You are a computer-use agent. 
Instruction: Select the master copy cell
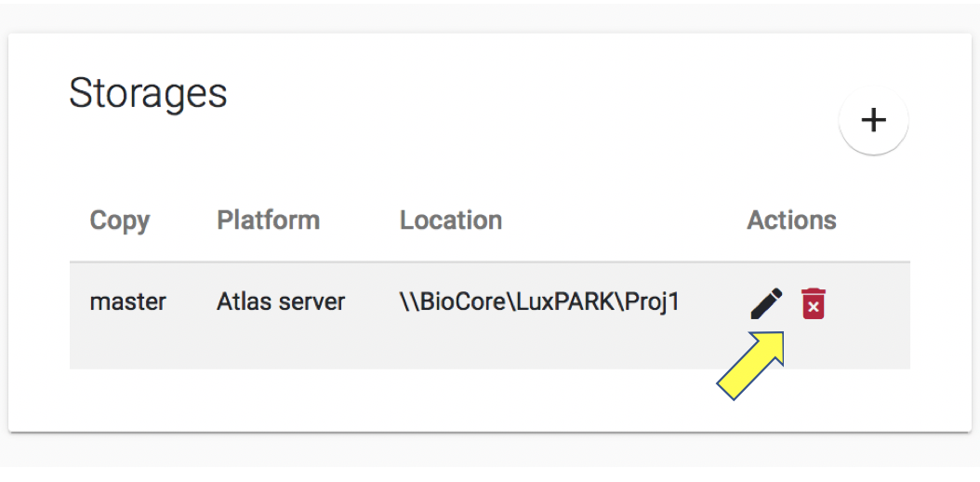127,302
